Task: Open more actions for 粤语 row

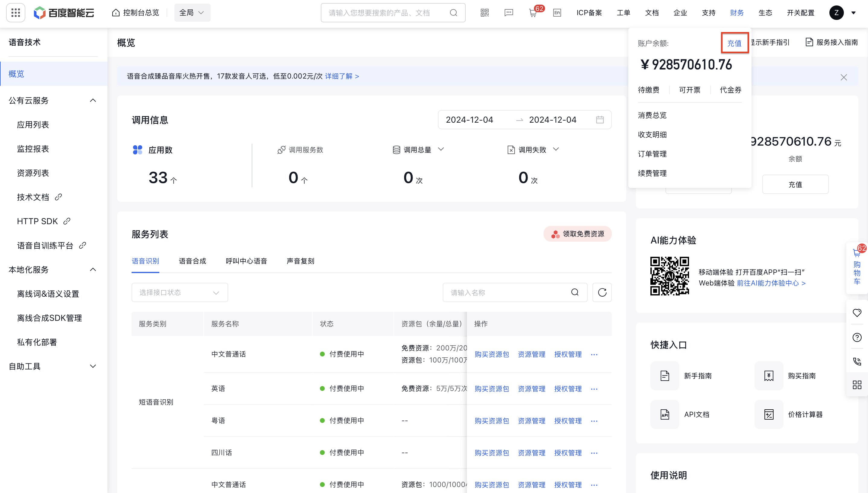Action: [594, 421]
